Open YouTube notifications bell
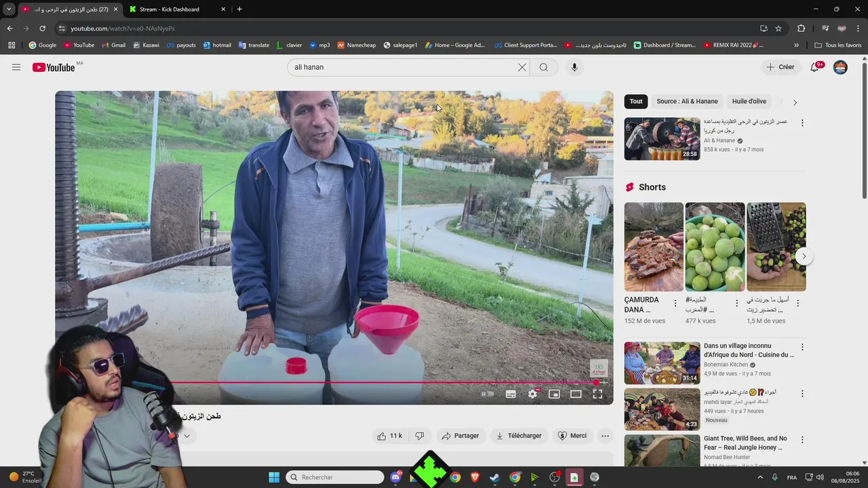 (814, 67)
